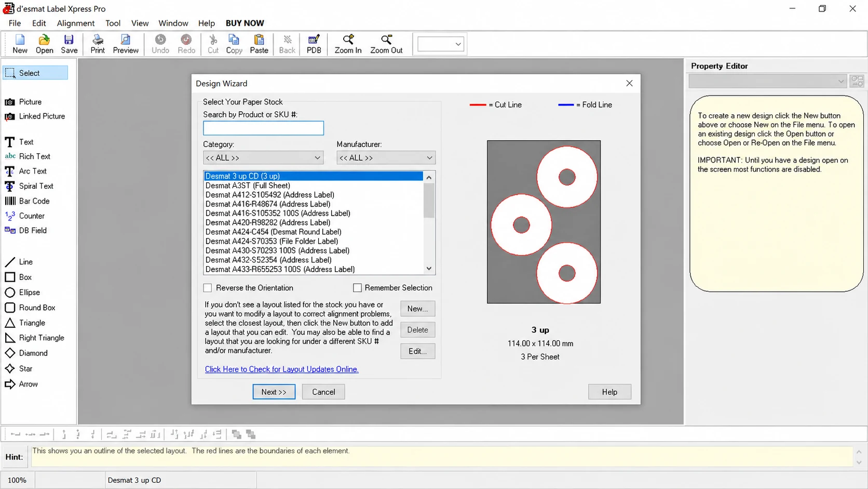
Task: Choose the Right Triangle tool
Action: (x=35, y=338)
